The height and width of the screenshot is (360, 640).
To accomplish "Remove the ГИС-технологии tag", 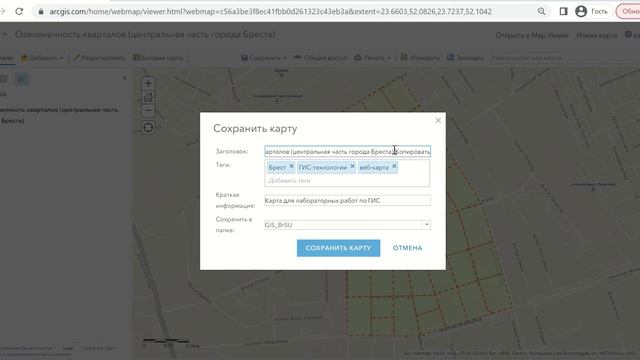I will 353,167.
